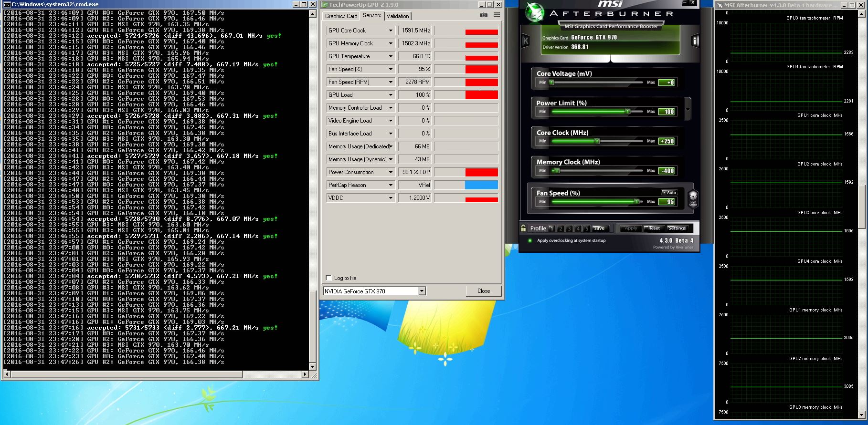Click the GPU Core Clock 1591.5 MHz value

coord(415,31)
